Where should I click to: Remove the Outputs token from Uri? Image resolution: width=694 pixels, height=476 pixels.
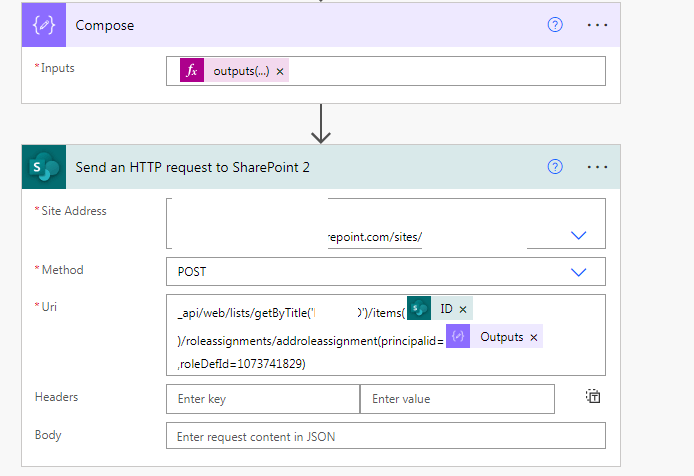pos(534,337)
